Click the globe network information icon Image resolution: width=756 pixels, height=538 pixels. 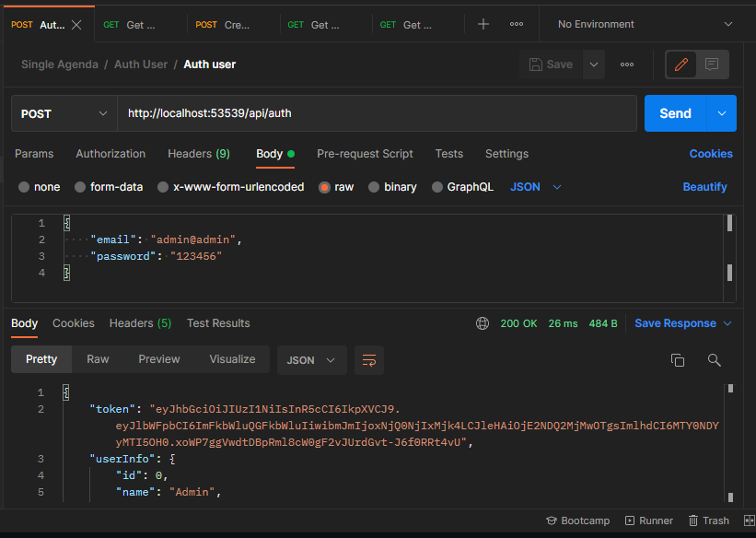tap(483, 323)
